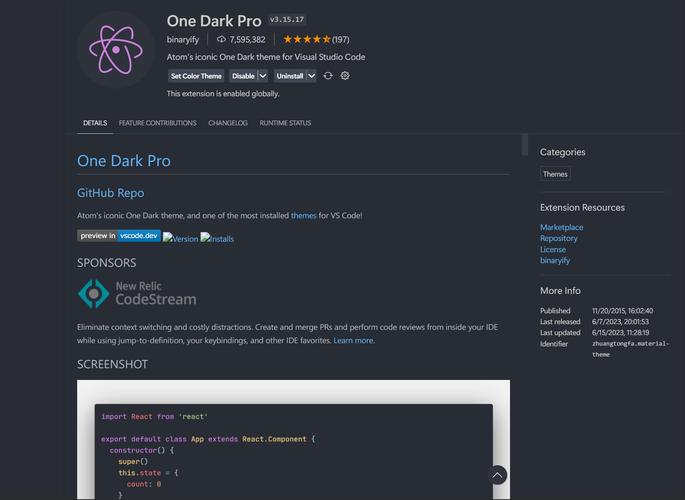Expand the Uninstall dropdown arrow
This screenshot has height=500, width=685.
[x=311, y=76]
